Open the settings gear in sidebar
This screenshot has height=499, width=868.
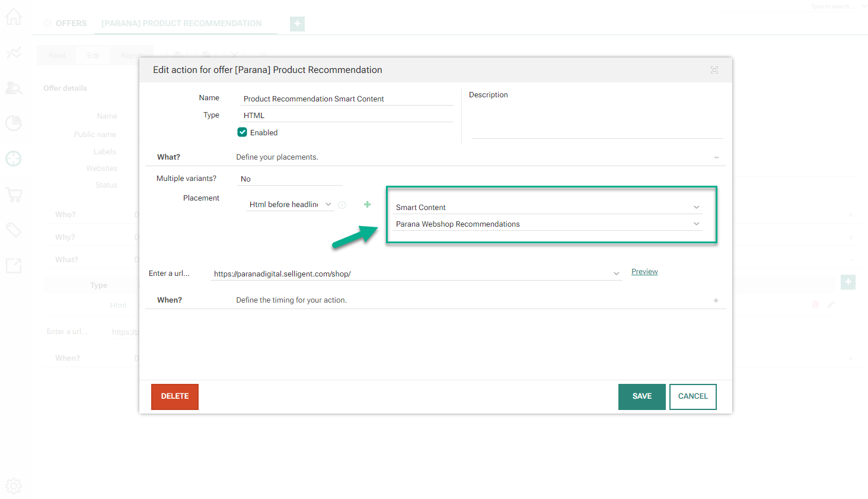[14, 486]
